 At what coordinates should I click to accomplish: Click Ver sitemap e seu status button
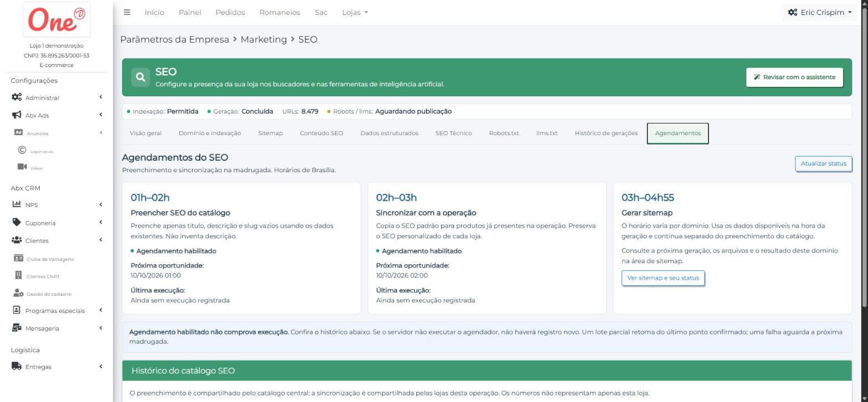[x=663, y=278]
